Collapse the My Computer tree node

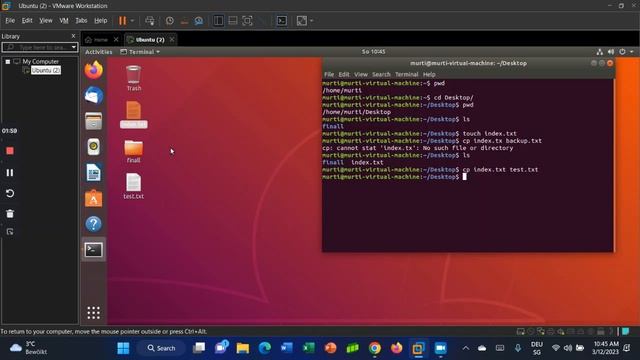(8, 62)
